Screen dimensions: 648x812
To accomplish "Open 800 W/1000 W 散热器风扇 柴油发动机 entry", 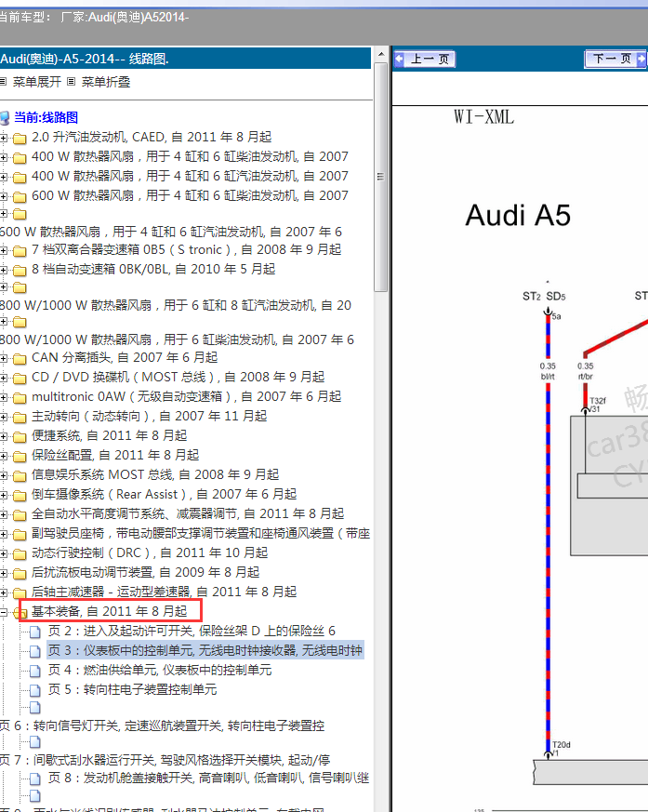I will click(177, 339).
